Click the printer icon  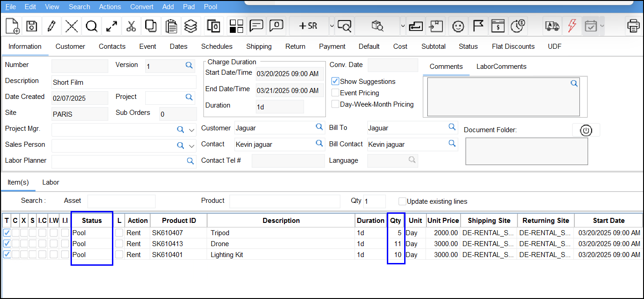pos(633,26)
